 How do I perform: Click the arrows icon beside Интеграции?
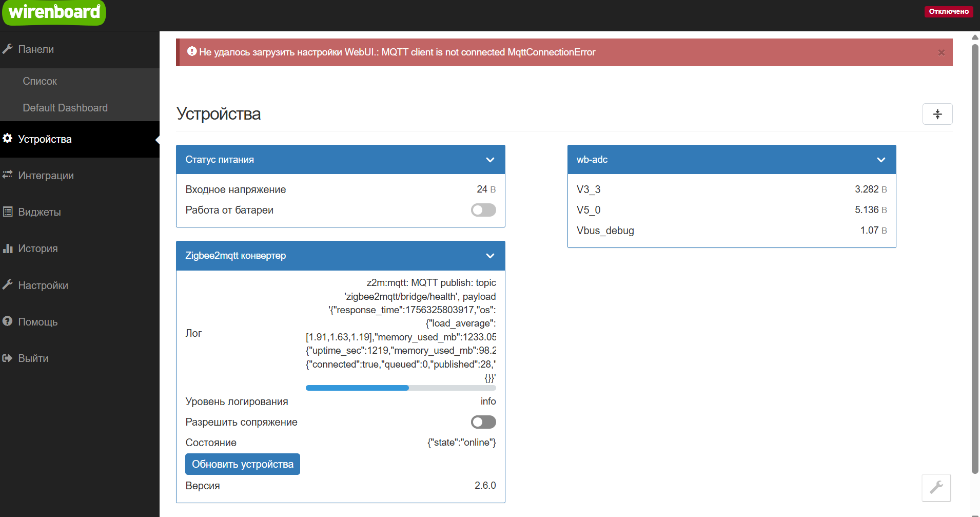point(8,175)
